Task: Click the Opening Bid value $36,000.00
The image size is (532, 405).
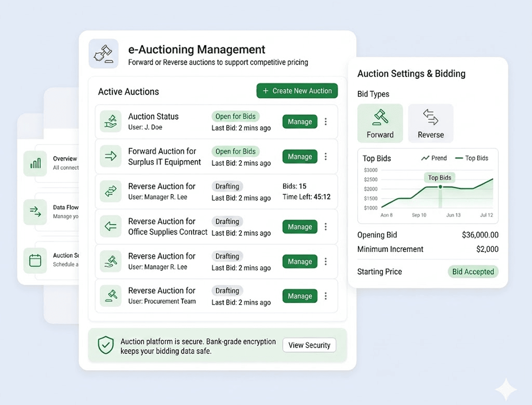Action: (x=480, y=235)
